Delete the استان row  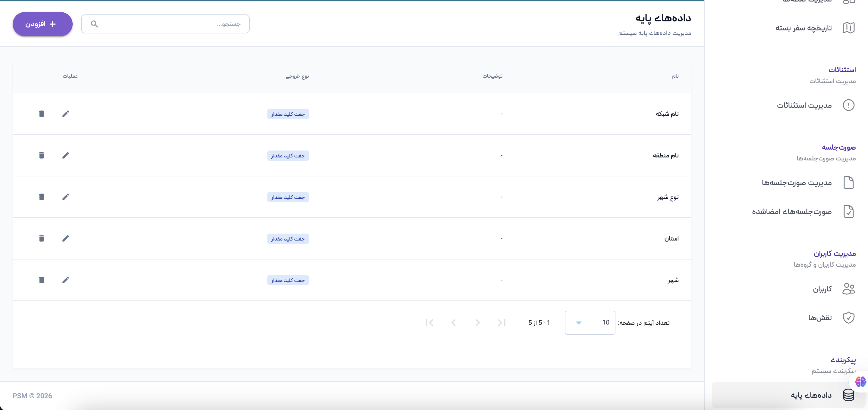42,238
